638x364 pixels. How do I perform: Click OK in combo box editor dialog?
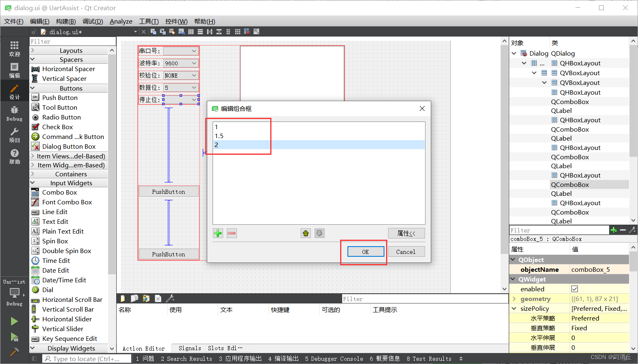(365, 252)
